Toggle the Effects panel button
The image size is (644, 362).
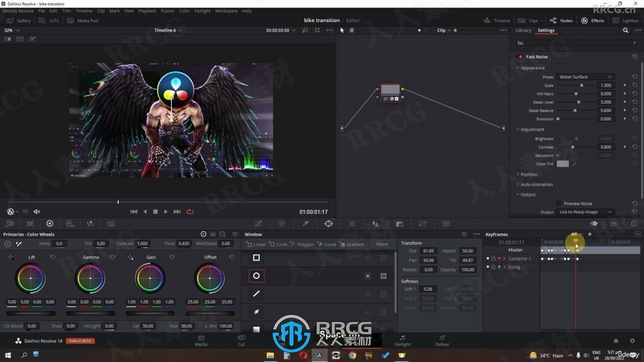coord(593,21)
